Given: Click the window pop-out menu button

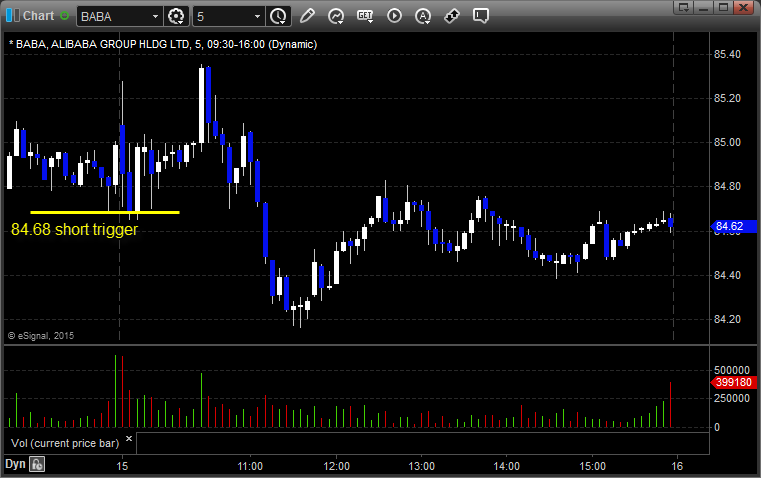Looking at the screenshot, I should [x=684, y=7].
